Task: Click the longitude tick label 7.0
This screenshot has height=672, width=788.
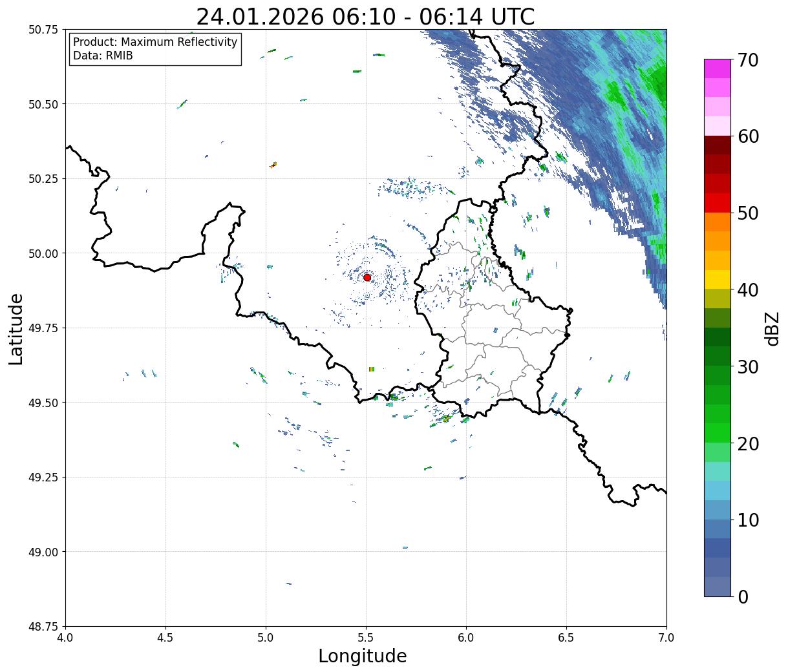Action: [666, 638]
